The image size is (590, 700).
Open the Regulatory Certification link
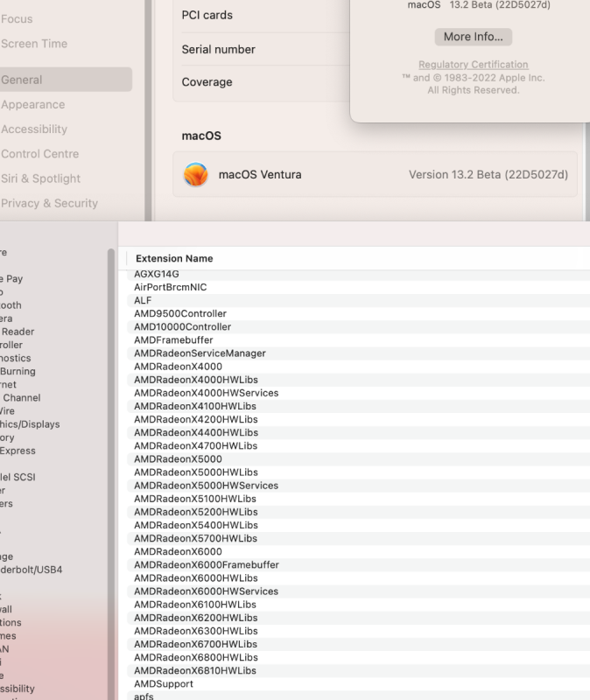point(473,65)
